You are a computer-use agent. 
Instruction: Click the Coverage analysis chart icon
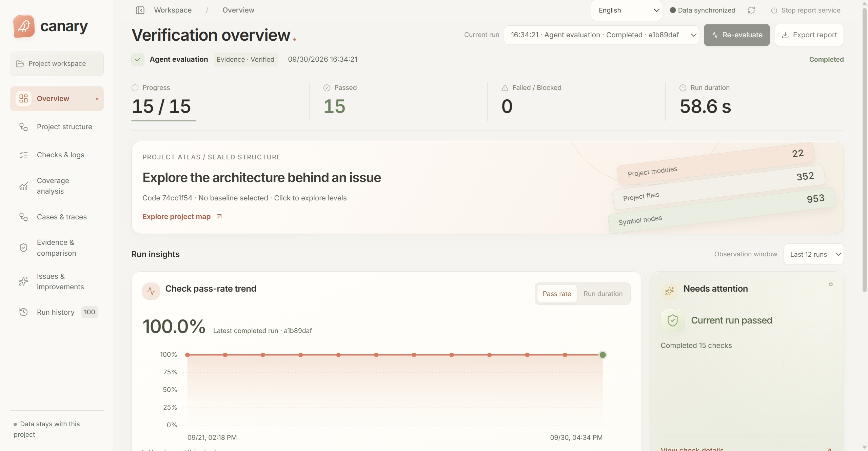pos(23,186)
